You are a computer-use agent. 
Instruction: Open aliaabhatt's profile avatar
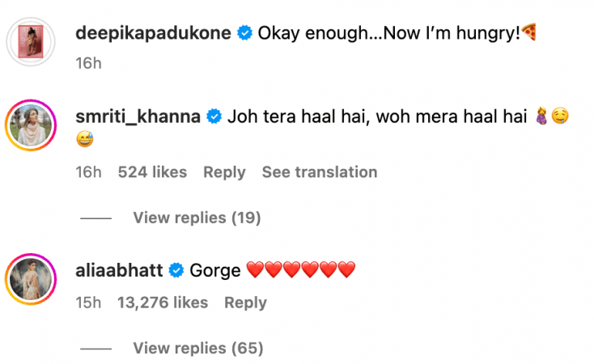[x=32, y=279]
